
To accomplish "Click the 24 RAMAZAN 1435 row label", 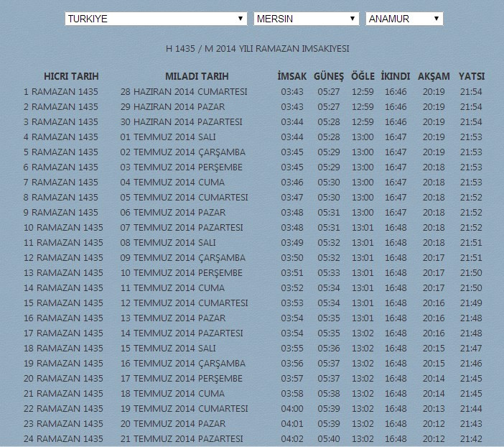I will click(63, 439).
